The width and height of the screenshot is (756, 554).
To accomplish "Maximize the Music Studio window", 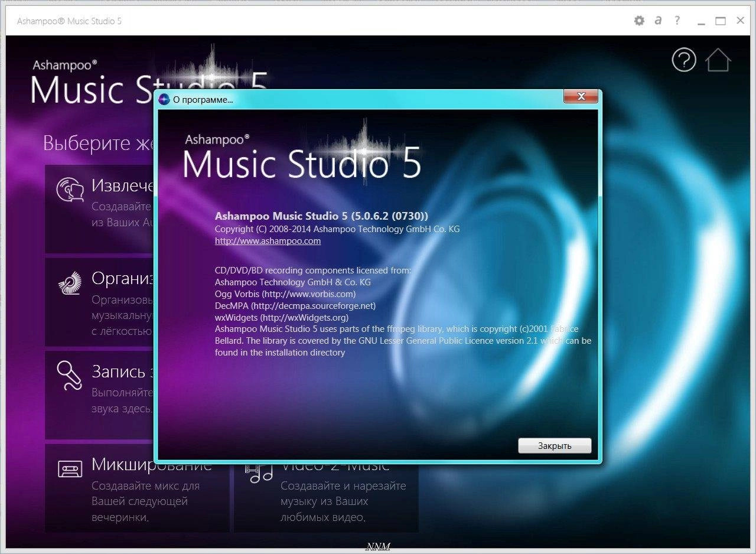I will [721, 21].
